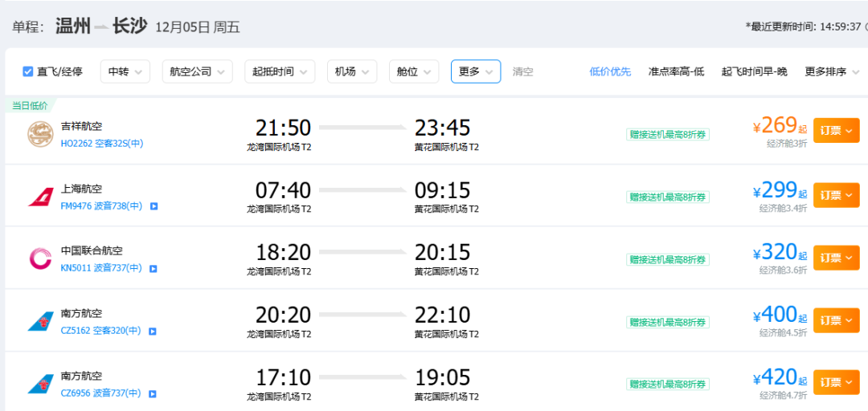This screenshot has width=868, height=411.
Task: Expand the 航空公司 filter dropdown
Action: (197, 71)
